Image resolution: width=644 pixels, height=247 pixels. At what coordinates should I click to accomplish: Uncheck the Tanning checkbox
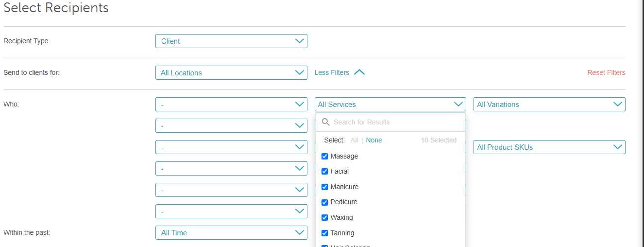pos(325,233)
